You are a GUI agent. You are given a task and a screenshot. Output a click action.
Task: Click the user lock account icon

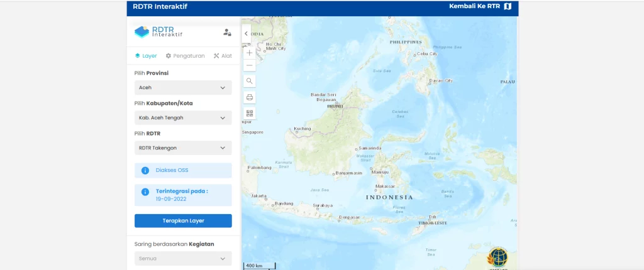[x=227, y=32]
